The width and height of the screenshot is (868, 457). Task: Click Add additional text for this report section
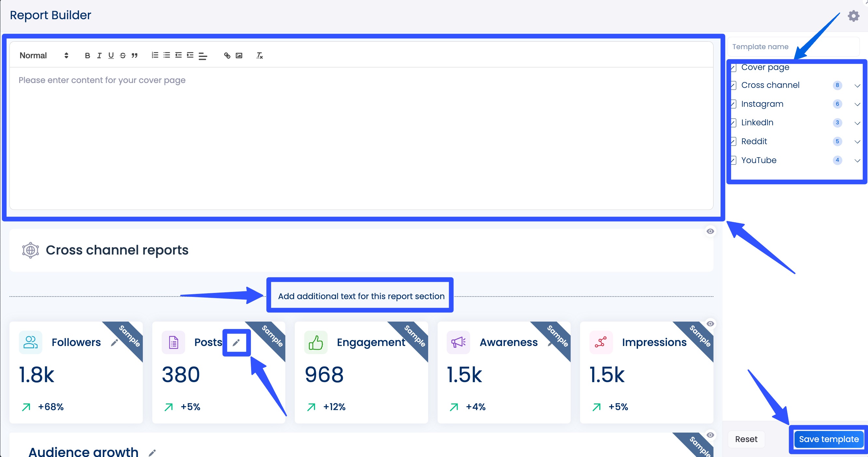[361, 296]
